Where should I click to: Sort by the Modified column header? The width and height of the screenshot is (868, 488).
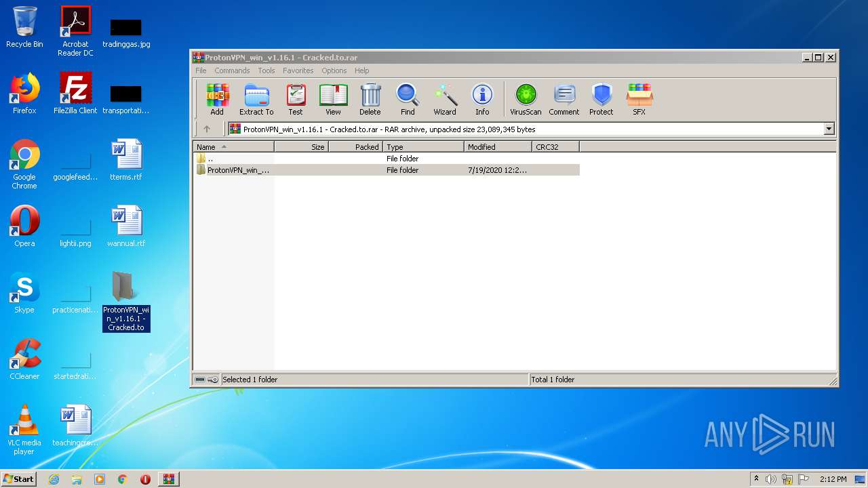tap(498, 146)
